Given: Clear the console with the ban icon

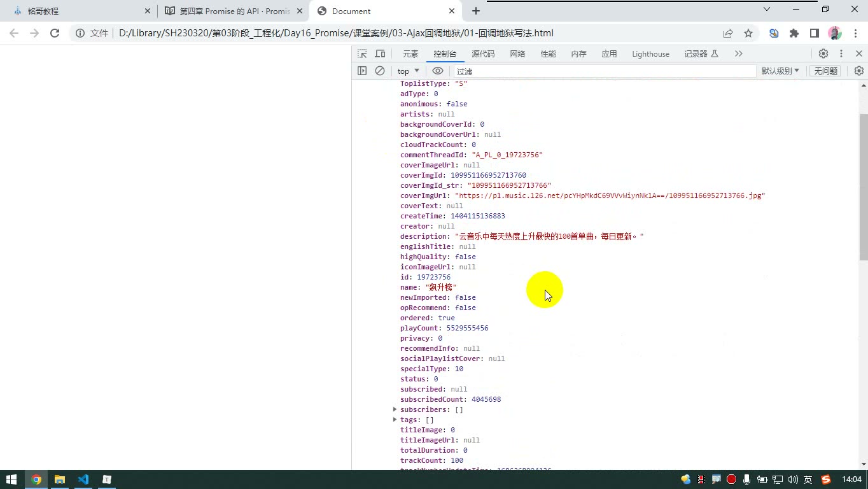Looking at the screenshot, I should [380, 71].
